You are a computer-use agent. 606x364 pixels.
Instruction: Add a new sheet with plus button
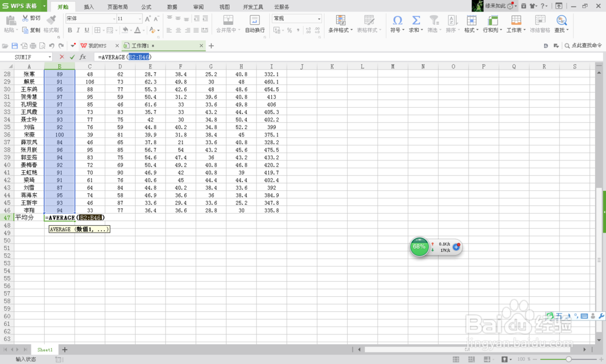(x=65, y=349)
